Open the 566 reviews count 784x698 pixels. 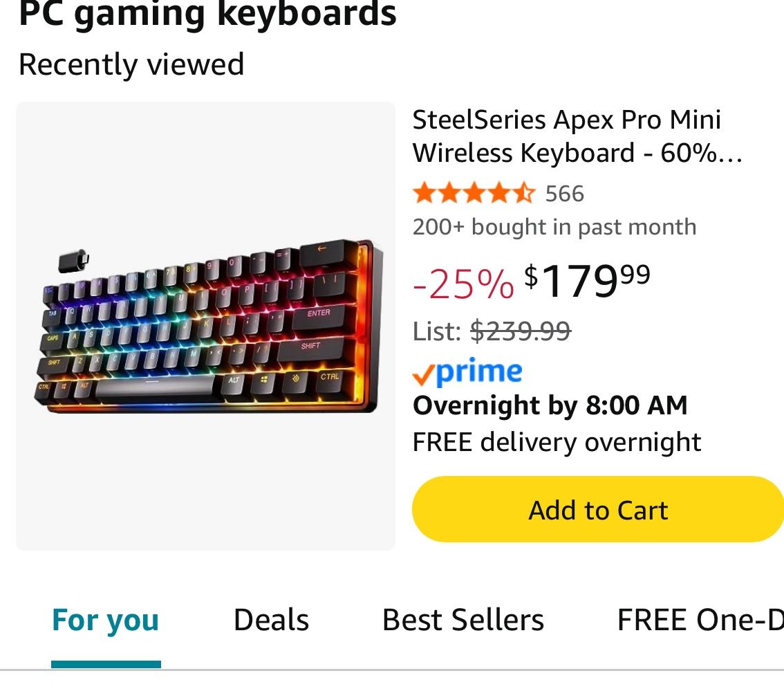tap(564, 194)
